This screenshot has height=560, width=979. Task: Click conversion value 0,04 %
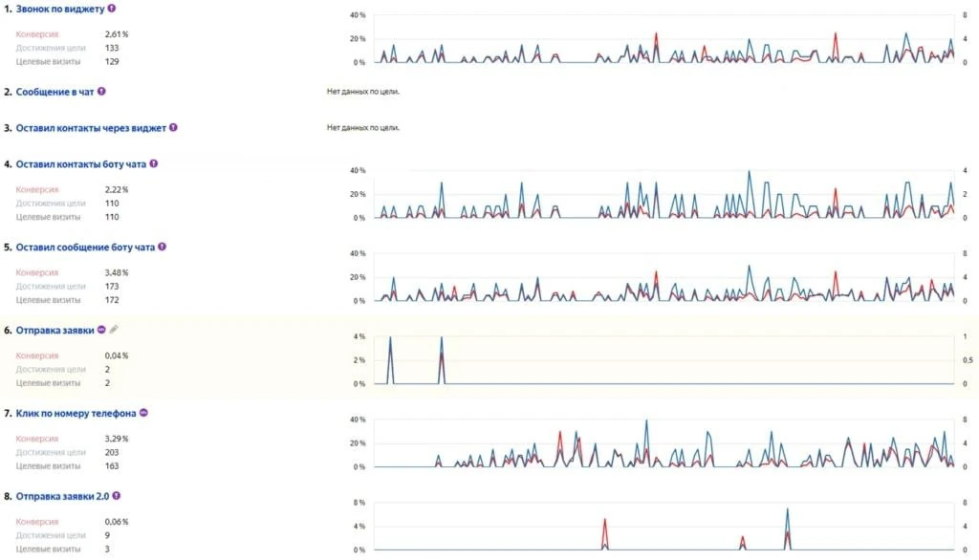pyautogui.click(x=116, y=355)
